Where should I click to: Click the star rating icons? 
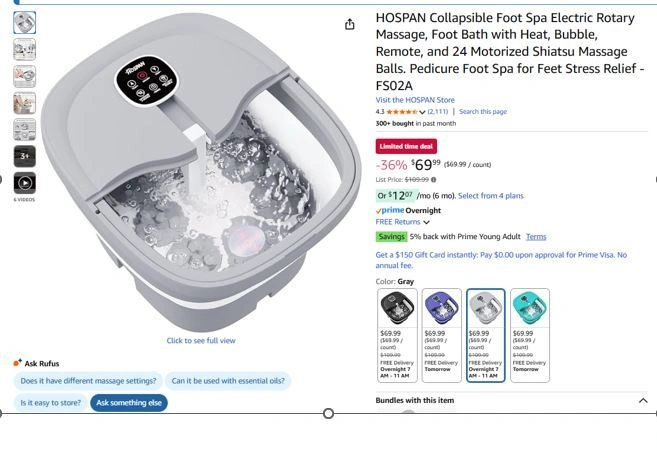coord(401,112)
